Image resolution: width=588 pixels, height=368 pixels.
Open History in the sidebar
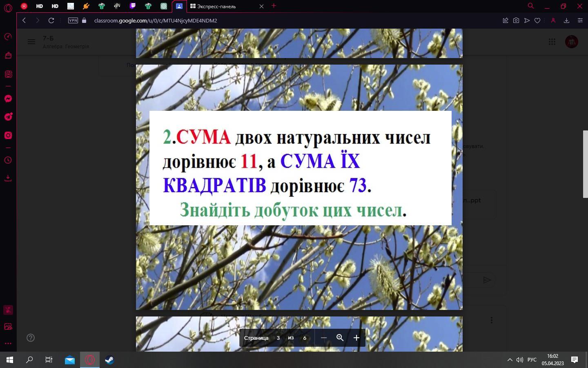coord(8,160)
